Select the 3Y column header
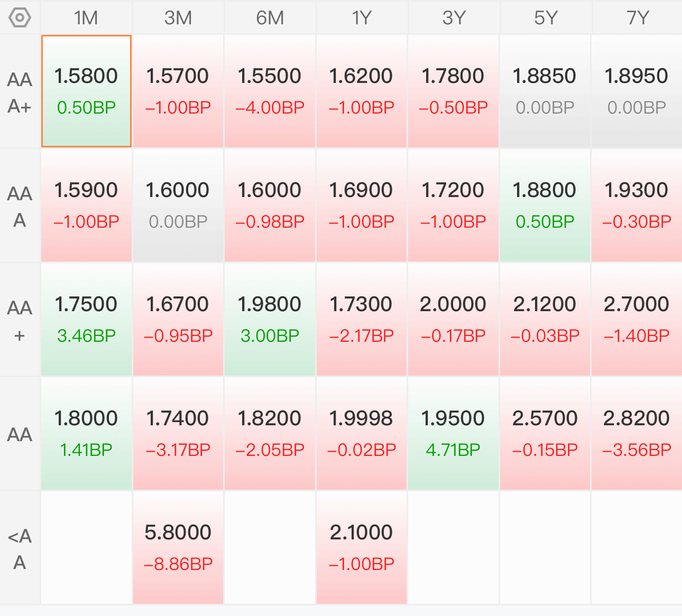682x616 pixels. [454, 18]
